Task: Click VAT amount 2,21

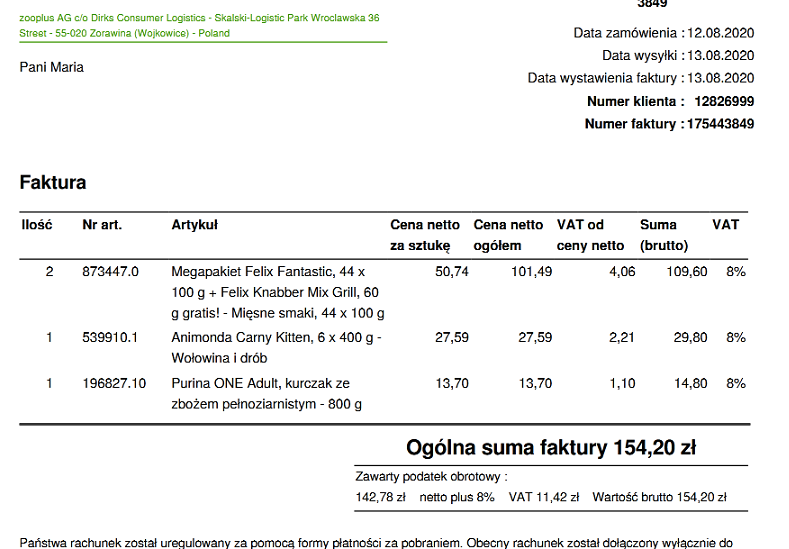Action: click(x=622, y=337)
